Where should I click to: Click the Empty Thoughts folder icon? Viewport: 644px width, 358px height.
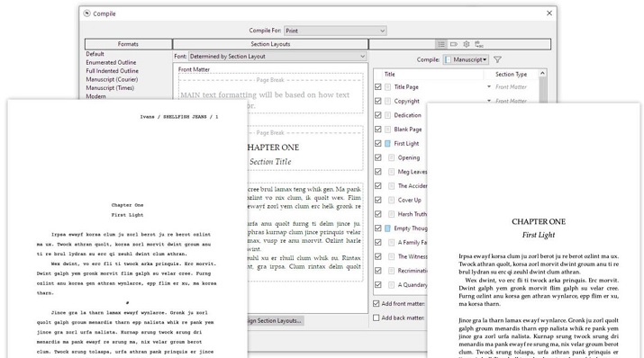tap(387, 228)
